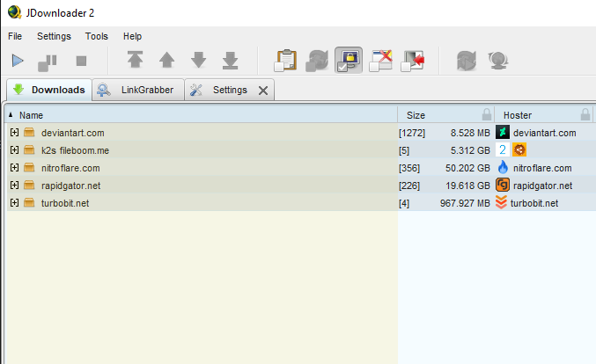This screenshot has width=596, height=364.
Task: Toggle automatic reconnect icon
Action: point(317,61)
